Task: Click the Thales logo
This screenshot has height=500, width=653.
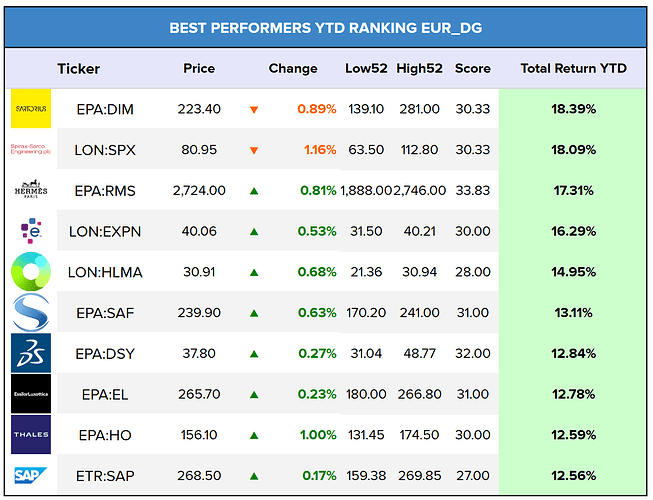Action: tap(31, 435)
